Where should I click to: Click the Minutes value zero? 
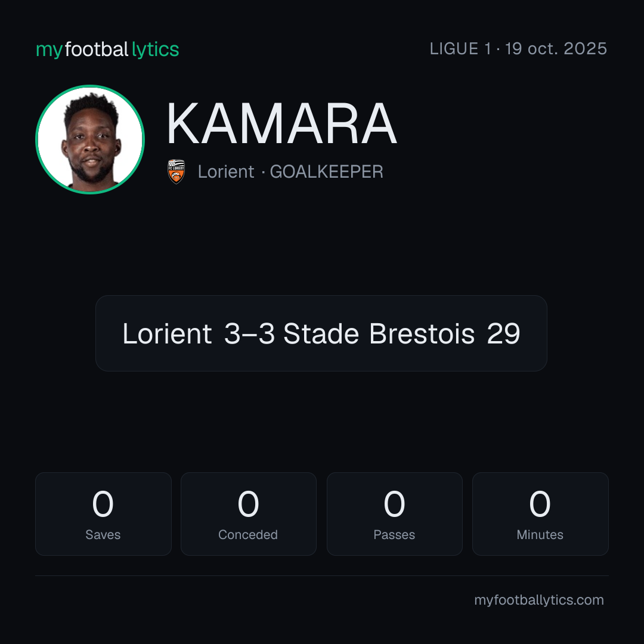coord(540,504)
